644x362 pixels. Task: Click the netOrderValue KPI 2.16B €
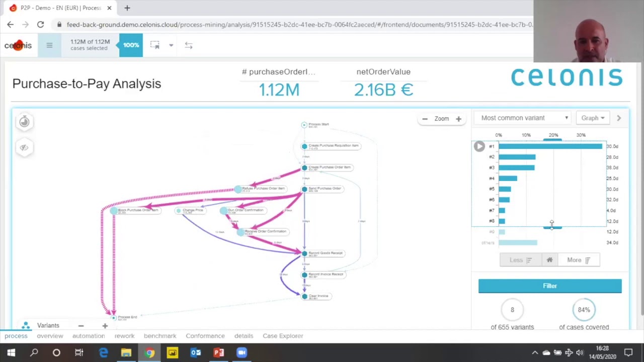coord(383,90)
